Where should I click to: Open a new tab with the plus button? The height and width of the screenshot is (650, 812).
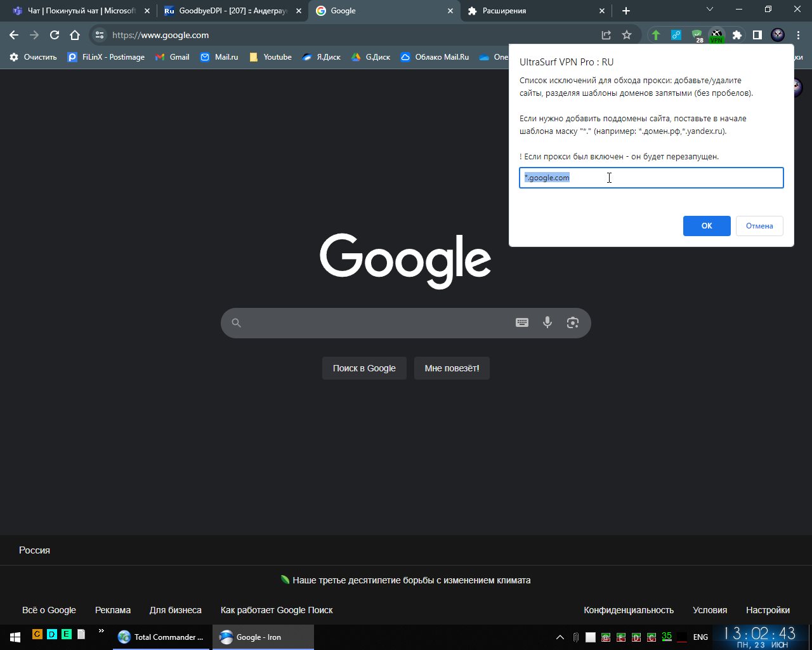626,11
